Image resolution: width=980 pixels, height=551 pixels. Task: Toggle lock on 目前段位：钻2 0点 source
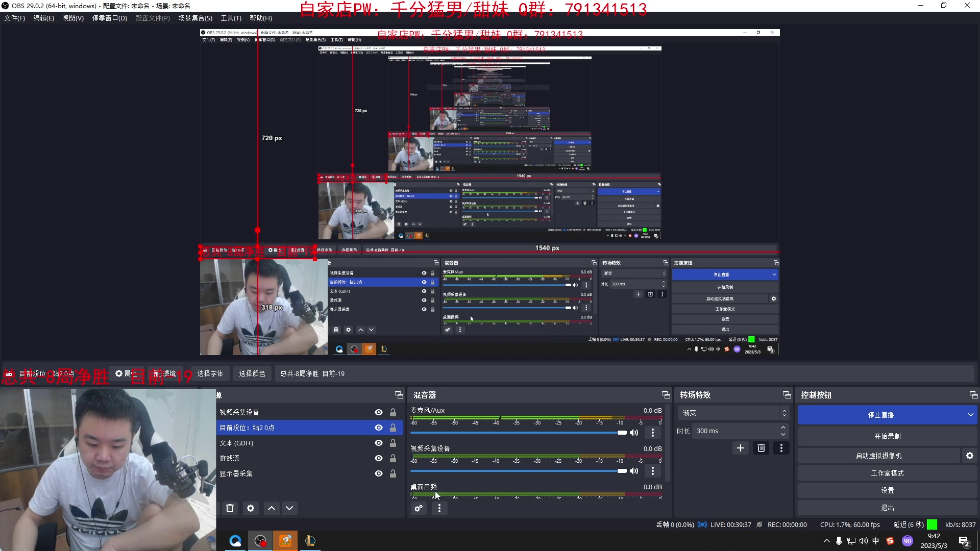tap(393, 428)
